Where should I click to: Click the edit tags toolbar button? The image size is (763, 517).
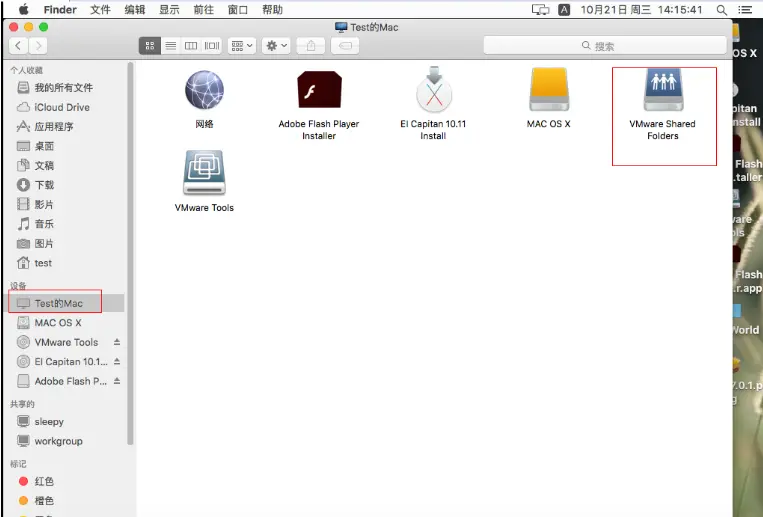pos(345,46)
